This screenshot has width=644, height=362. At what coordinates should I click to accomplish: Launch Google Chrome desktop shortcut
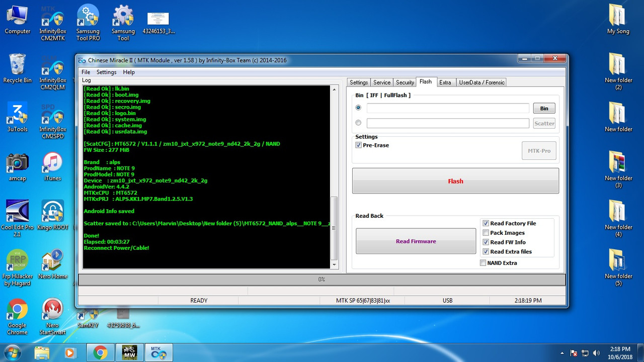[x=17, y=317]
